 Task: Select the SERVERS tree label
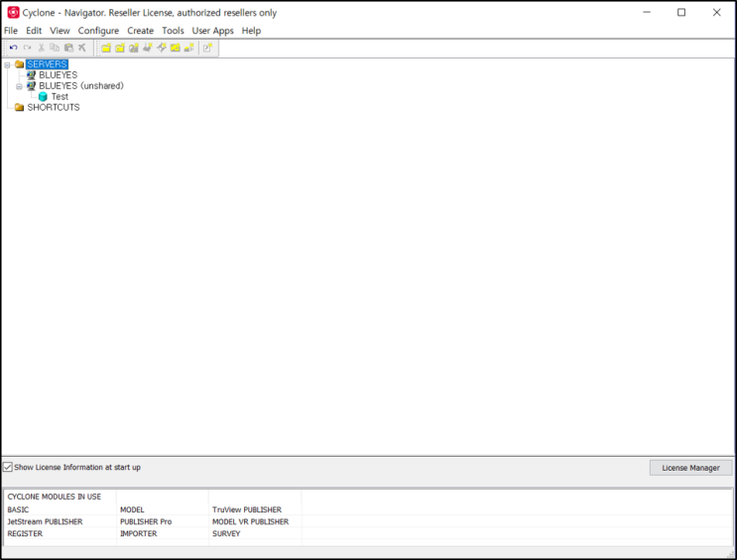pos(47,63)
